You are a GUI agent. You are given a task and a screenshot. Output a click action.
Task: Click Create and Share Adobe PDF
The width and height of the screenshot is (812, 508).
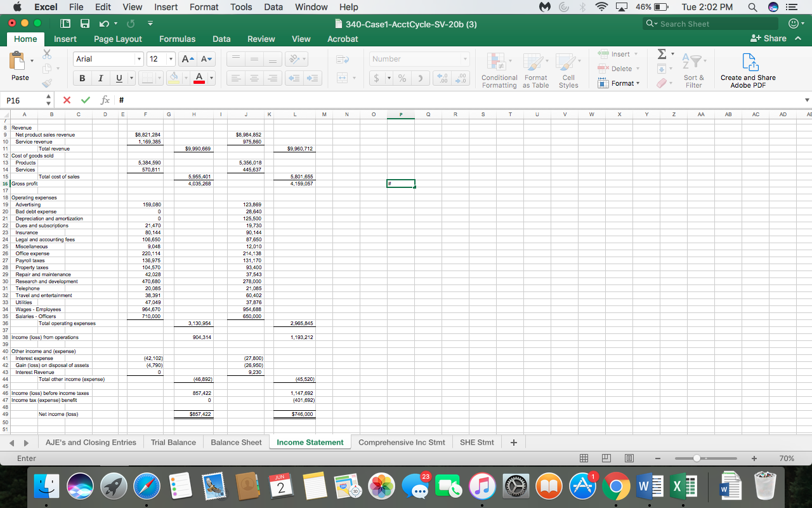click(x=748, y=70)
